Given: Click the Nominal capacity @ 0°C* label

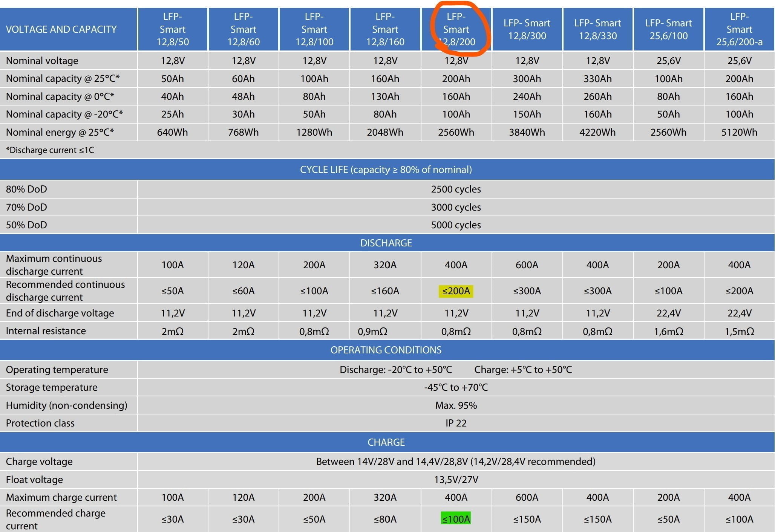Looking at the screenshot, I should [x=60, y=96].
